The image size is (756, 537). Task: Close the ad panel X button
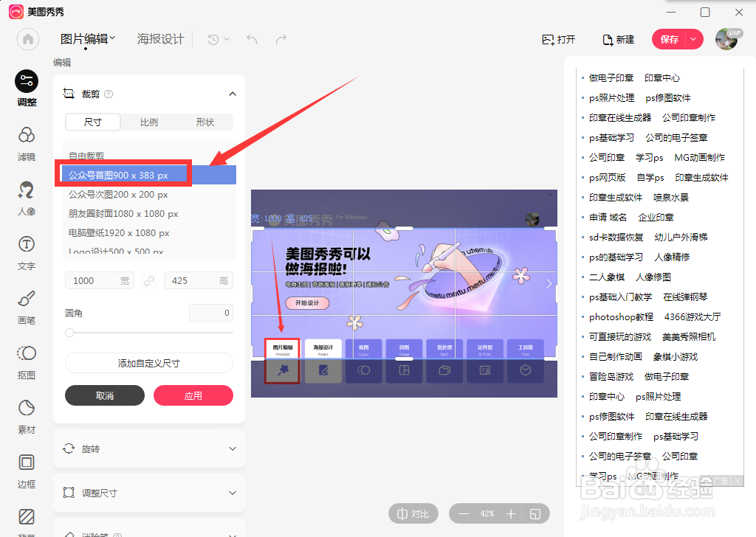pos(738,481)
